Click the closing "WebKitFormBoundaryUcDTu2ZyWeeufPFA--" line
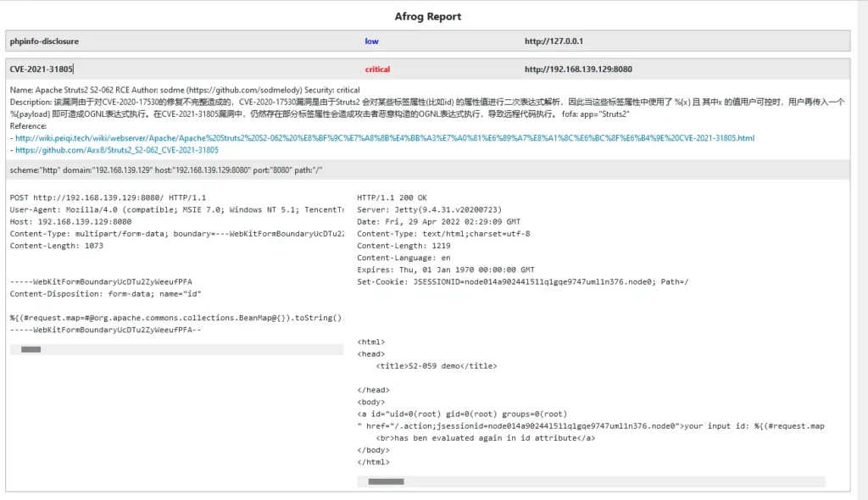868x500 pixels. click(106, 330)
